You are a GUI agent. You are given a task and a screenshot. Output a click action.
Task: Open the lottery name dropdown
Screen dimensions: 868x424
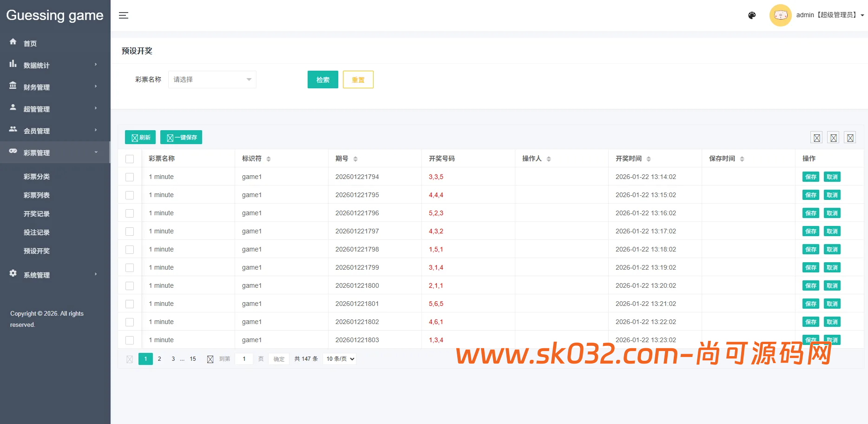pos(212,79)
